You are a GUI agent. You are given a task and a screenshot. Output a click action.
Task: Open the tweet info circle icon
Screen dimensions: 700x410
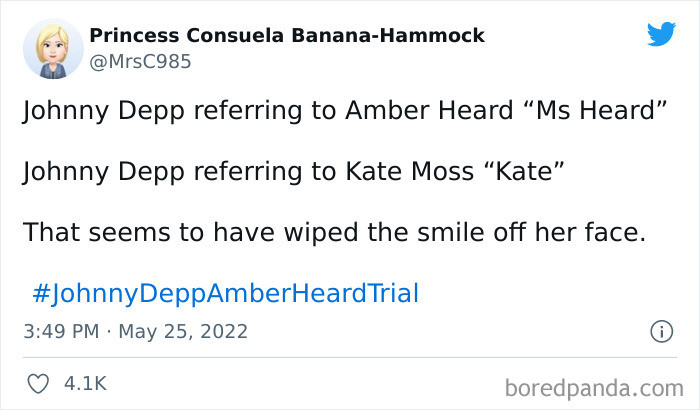(661, 332)
